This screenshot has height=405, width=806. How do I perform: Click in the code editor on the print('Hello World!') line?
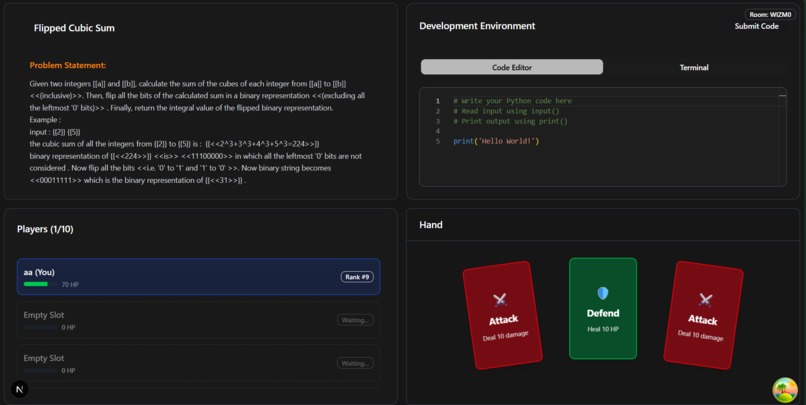(x=496, y=141)
